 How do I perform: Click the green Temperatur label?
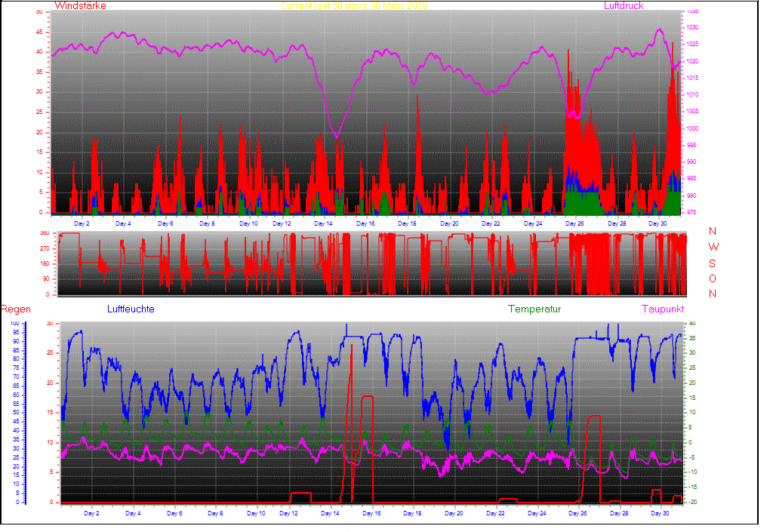(x=534, y=309)
